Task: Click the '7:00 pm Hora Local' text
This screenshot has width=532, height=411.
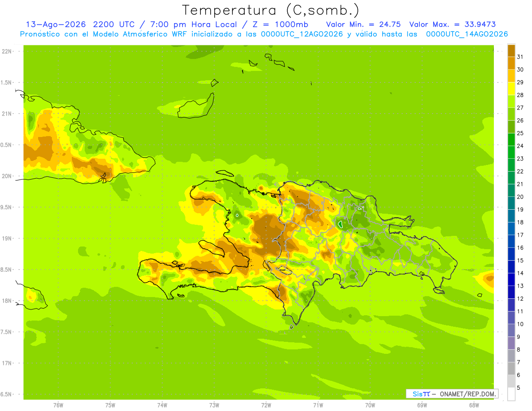Action: [x=195, y=24]
